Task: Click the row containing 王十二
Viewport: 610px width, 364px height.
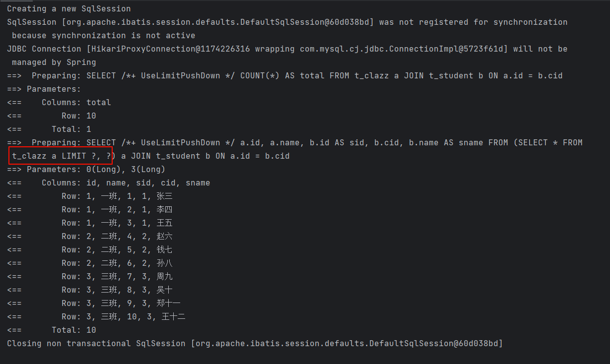Action: coord(123,317)
